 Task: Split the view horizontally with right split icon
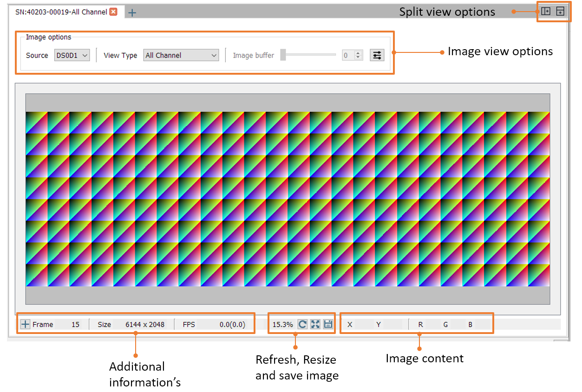[560, 12]
